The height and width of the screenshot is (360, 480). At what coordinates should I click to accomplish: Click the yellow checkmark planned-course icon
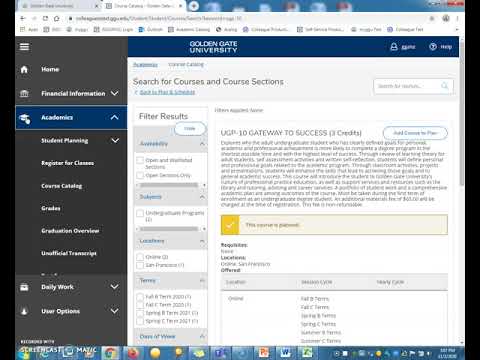230,225
